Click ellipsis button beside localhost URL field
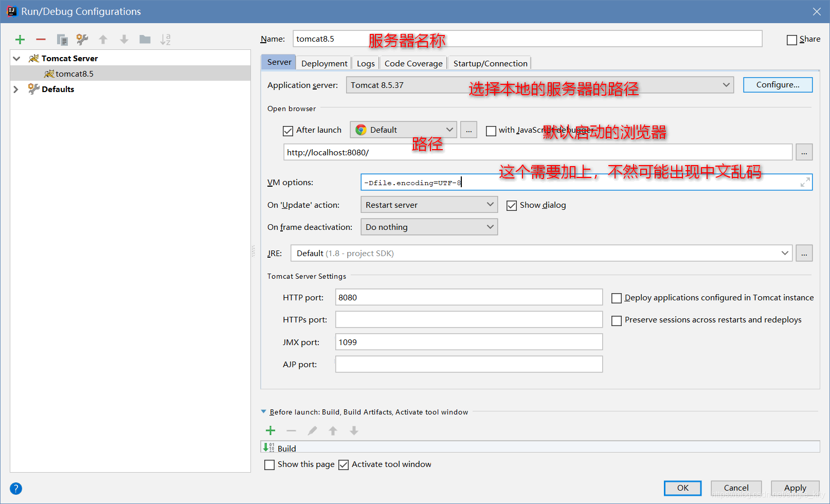The image size is (830, 504). click(x=804, y=152)
